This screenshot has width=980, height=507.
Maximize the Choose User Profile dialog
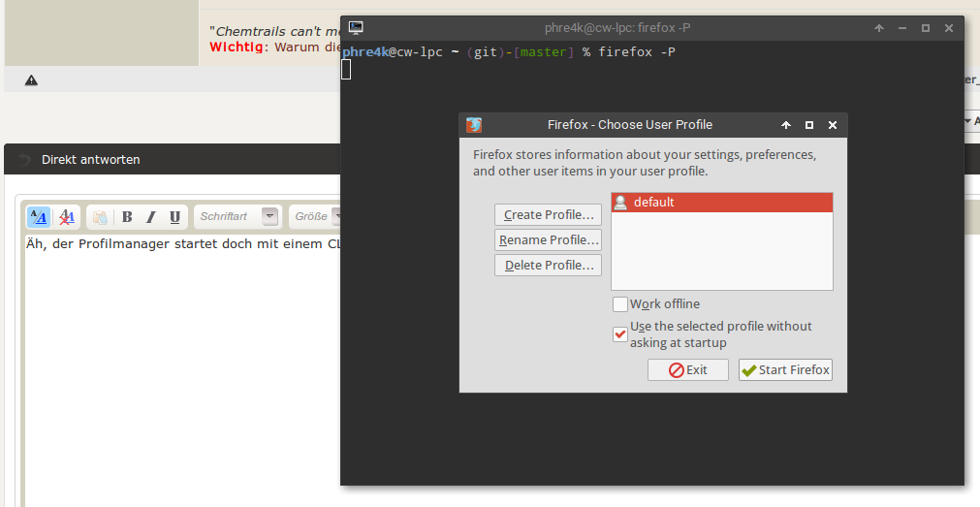click(809, 125)
